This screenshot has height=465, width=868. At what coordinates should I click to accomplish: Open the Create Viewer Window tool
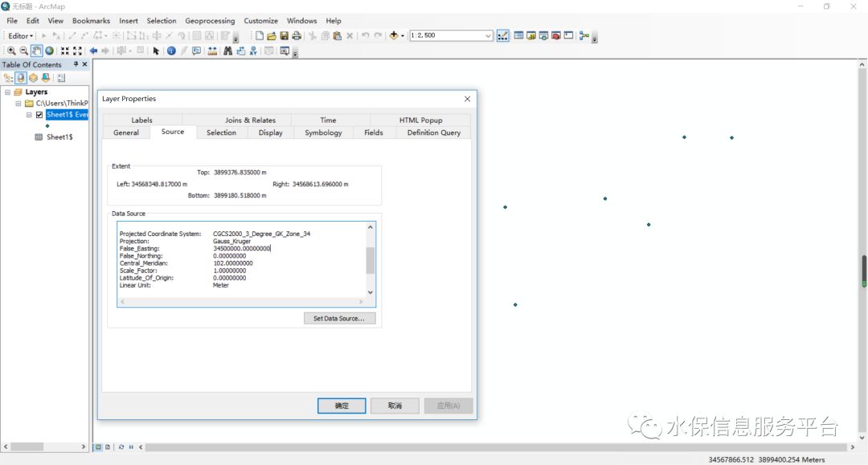click(285, 51)
